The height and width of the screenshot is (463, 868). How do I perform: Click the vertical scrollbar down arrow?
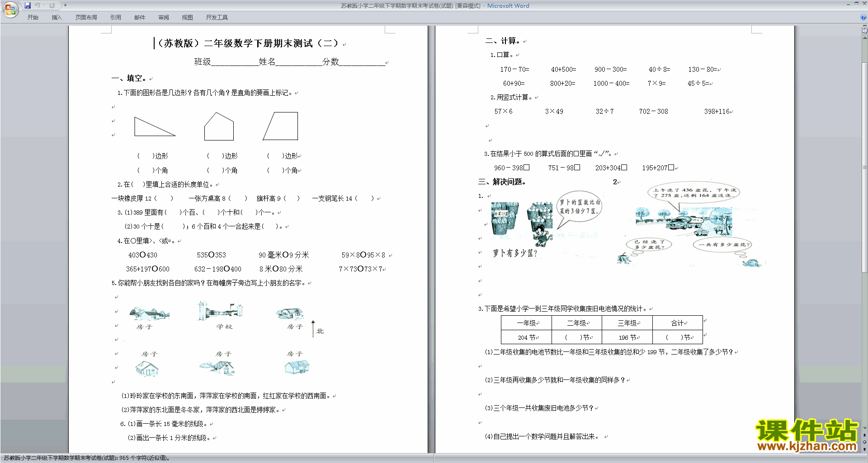pyautogui.click(x=865, y=428)
